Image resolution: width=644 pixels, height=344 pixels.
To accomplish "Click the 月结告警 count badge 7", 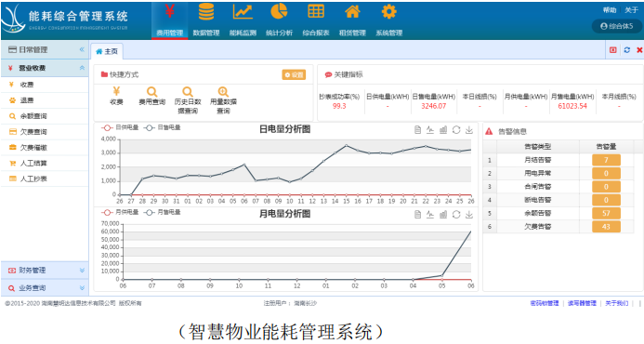I will point(606,160).
